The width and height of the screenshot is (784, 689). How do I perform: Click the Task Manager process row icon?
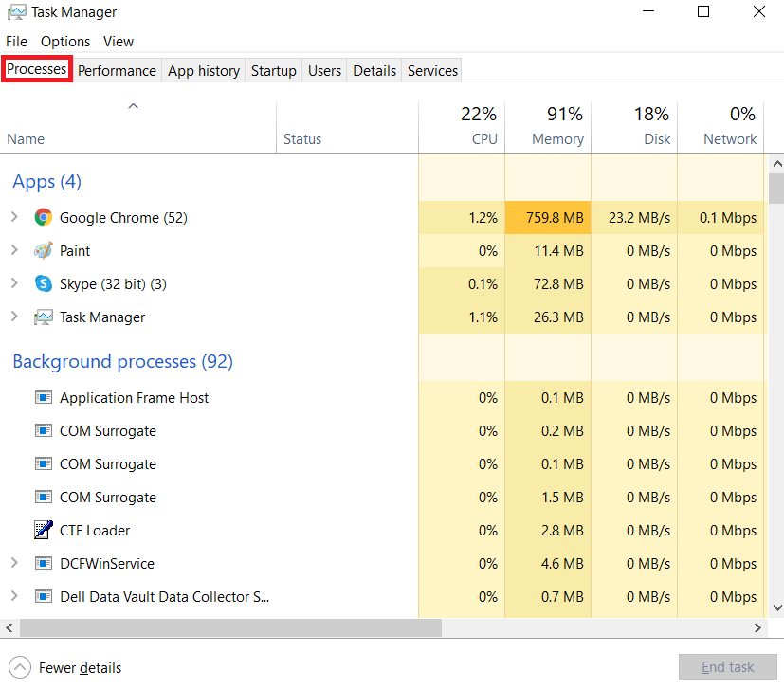[x=44, y=317]
